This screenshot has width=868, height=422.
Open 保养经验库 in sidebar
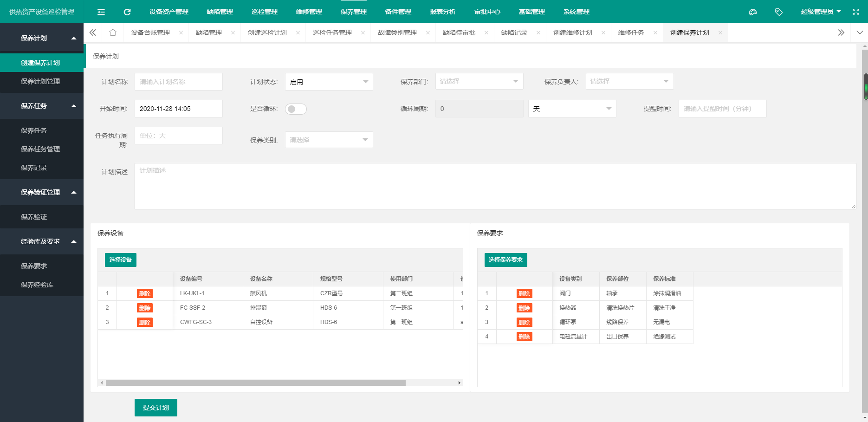tap(42, 285)
